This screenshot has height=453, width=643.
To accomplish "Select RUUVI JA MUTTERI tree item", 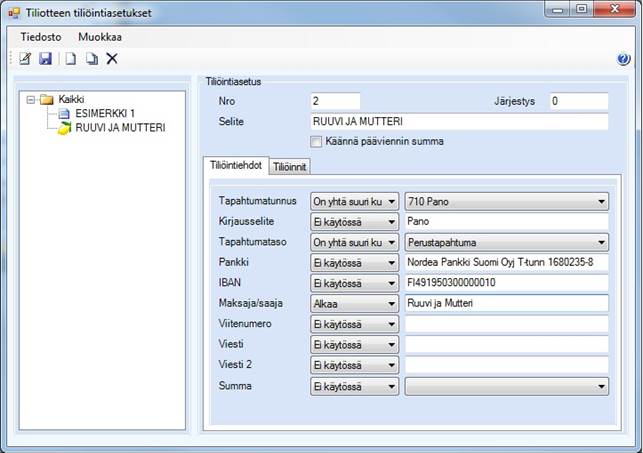I will (x=120, y=128).
